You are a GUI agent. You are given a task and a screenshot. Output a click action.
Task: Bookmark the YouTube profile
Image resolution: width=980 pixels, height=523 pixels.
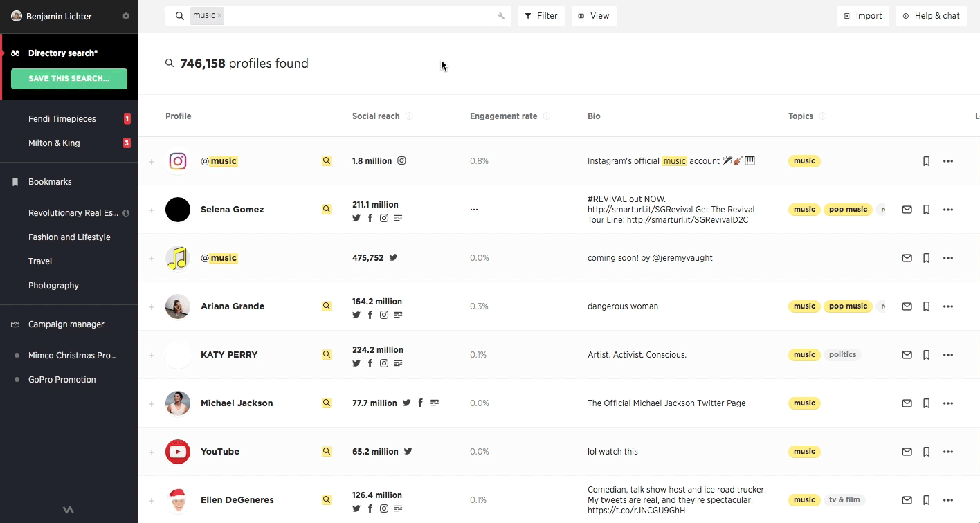pyautogui.click(x=926, y=452)
